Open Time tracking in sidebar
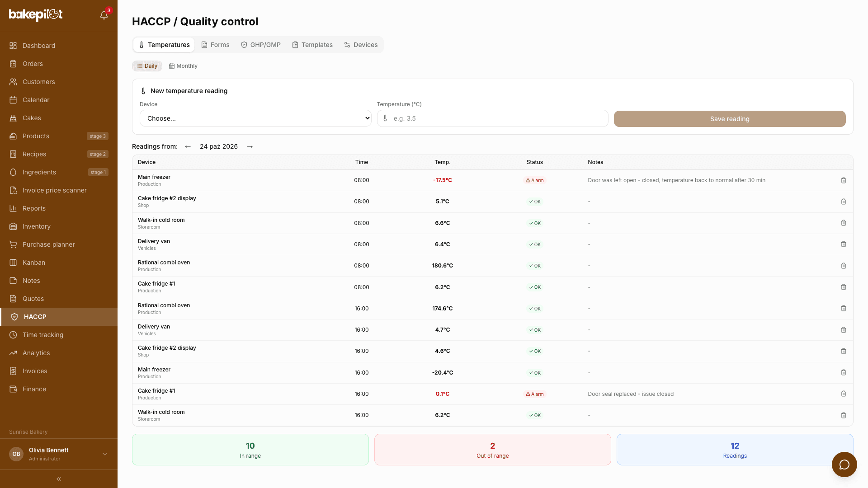 click(x=59, y=335)
